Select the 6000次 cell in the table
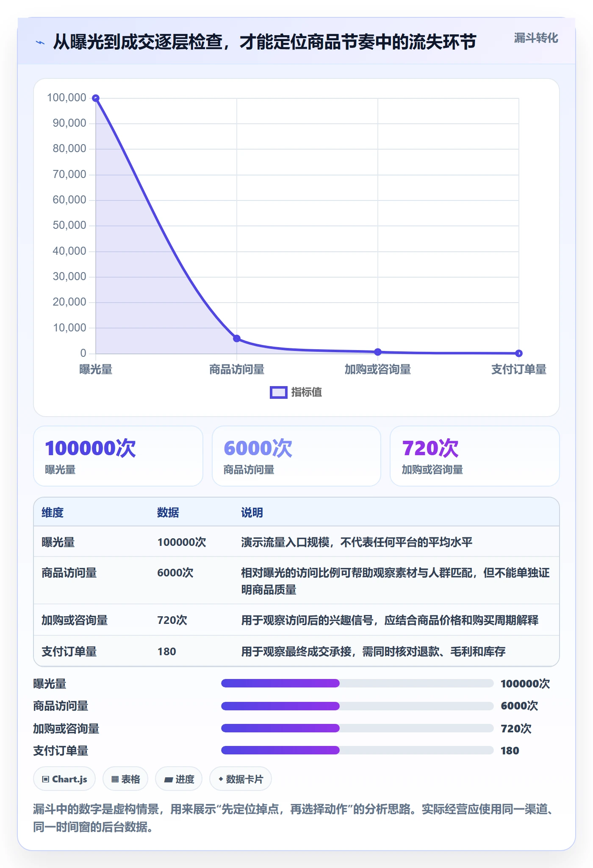The image size is (593, 868). 175,573
